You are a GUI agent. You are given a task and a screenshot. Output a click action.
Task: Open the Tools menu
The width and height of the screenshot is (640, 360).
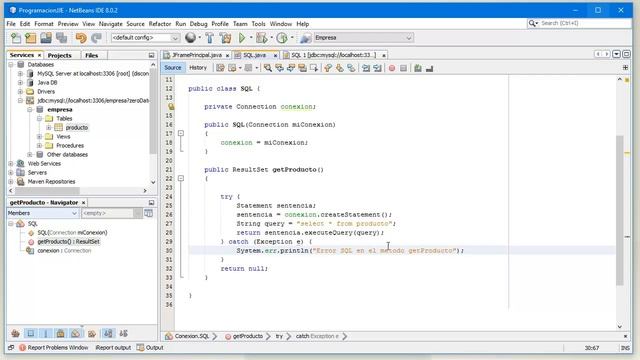tap(258, 24)
